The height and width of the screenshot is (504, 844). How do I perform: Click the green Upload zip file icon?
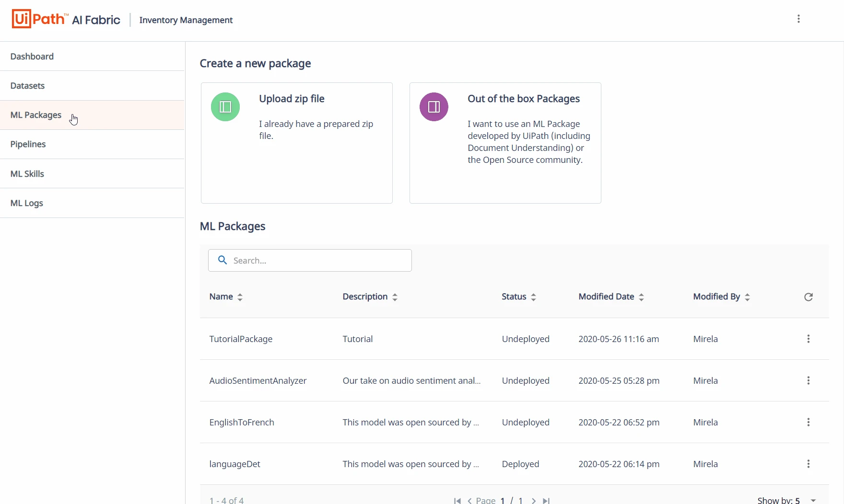(x=225, y=107)
